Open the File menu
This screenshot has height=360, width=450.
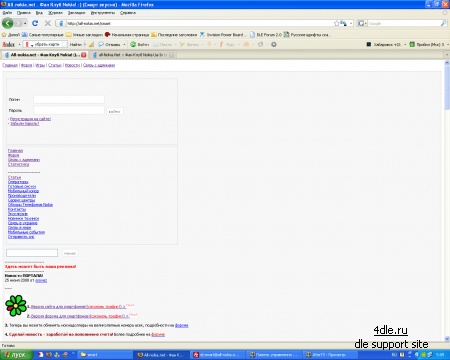(7, 13)
